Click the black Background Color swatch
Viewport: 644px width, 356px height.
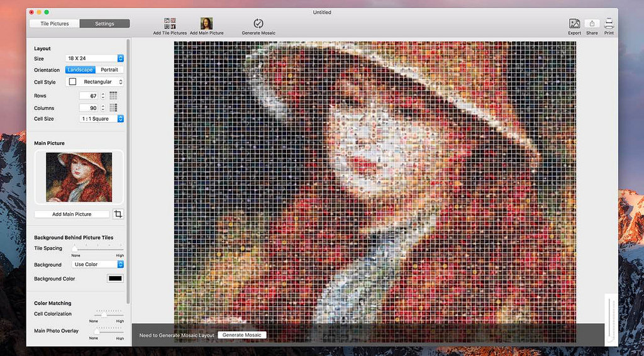click(x=116, y=279)
